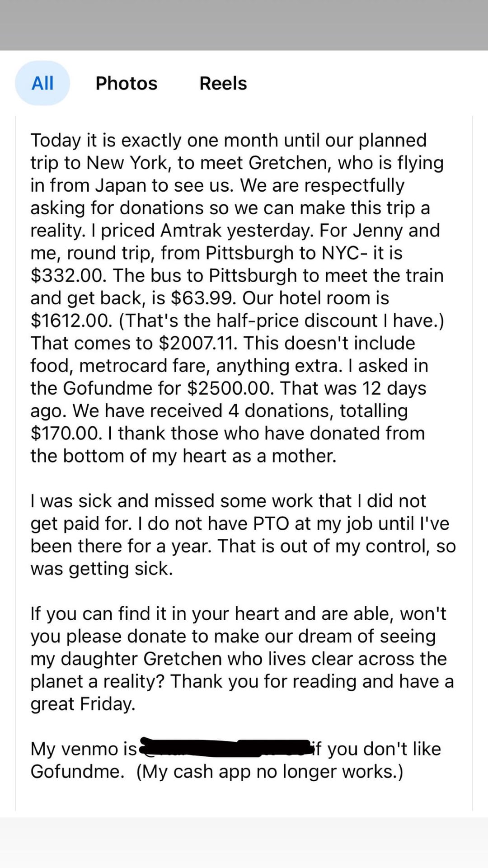Open the Reels tab
The image size is (488, 868).
pos(223,84)
